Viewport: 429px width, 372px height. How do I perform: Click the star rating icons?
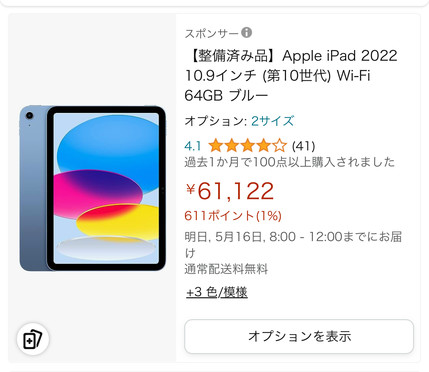pyautogui.click(x=247, y=146)
